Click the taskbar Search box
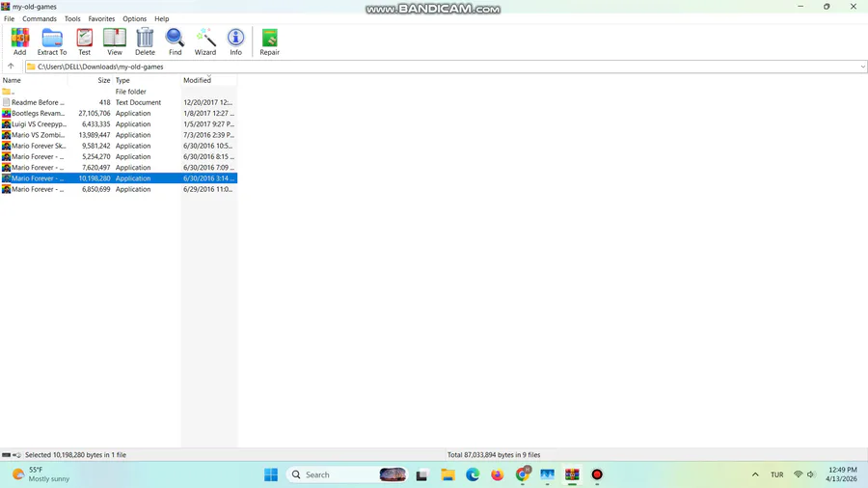The image size is (868, 488). tap(346, 474)
